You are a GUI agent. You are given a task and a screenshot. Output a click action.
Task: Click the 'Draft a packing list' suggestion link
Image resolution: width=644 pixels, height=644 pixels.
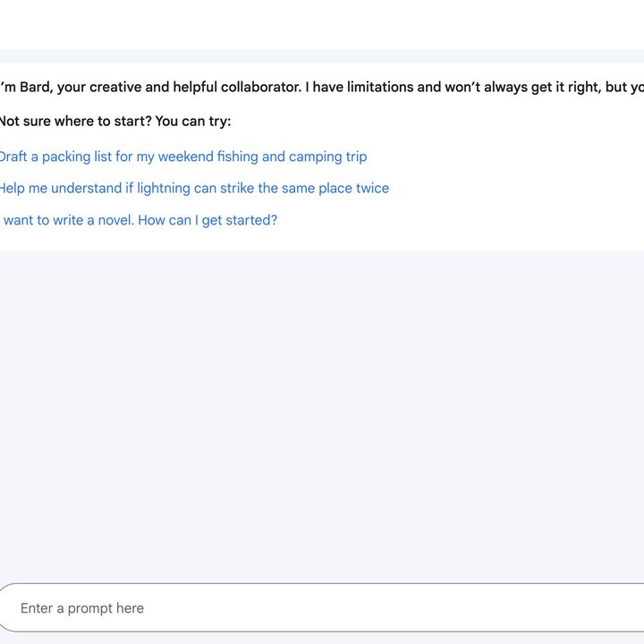pos(183,157)
